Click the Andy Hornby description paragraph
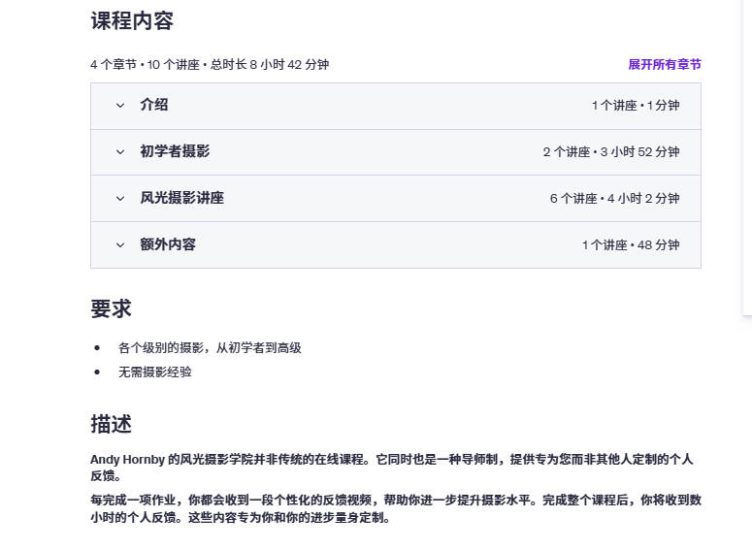 point(391,468)
